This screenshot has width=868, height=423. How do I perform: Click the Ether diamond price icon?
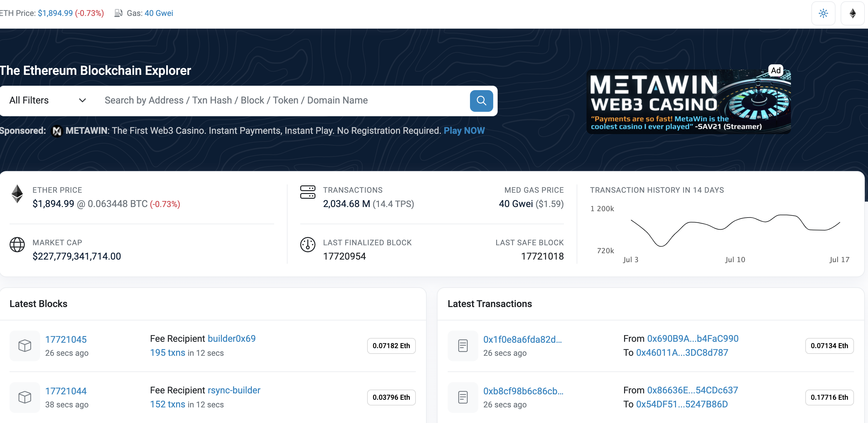point(17,194)
